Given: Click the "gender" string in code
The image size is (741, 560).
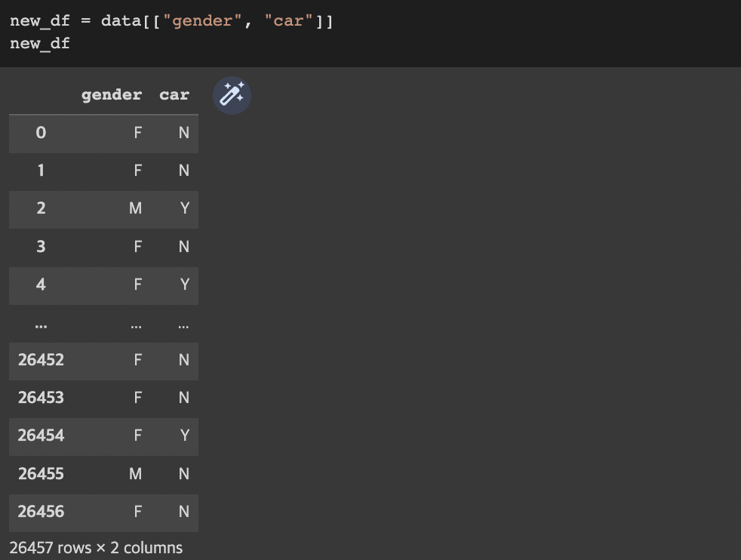Looking at the screenshot, I should pyautogui.click(x=202, y=21).
